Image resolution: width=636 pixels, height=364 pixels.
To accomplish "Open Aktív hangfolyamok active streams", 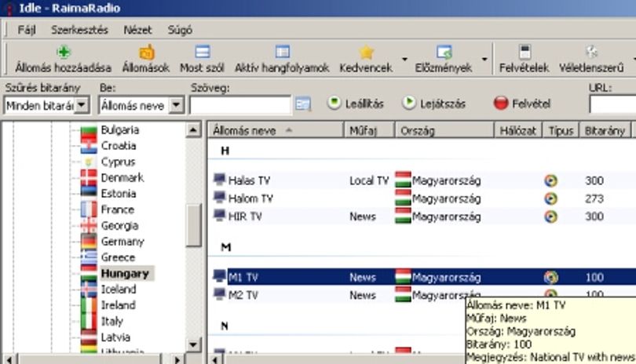I will (x=283, y=52).
